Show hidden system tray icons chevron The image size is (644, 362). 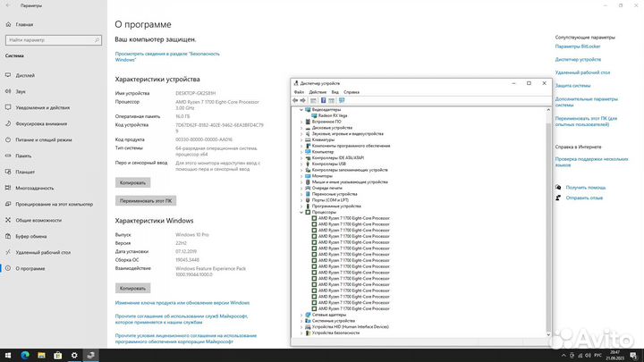pyautogui.click(x=563, y=356)
